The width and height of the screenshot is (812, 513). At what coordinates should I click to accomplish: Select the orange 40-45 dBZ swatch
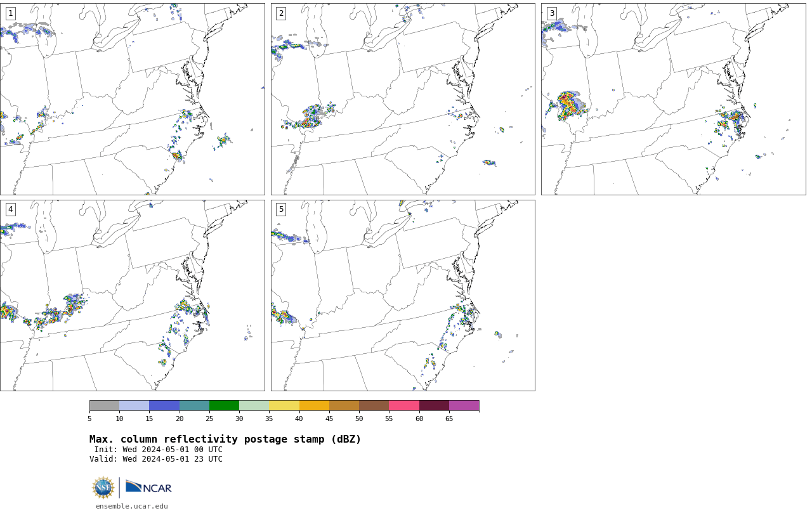click(x=314, y=406)
